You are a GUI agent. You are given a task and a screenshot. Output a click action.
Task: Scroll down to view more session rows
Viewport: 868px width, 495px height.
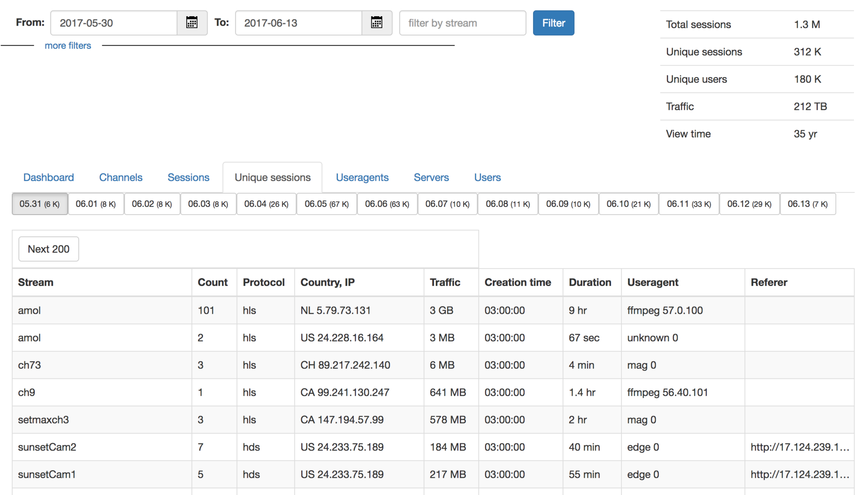(x=48, y=249)
